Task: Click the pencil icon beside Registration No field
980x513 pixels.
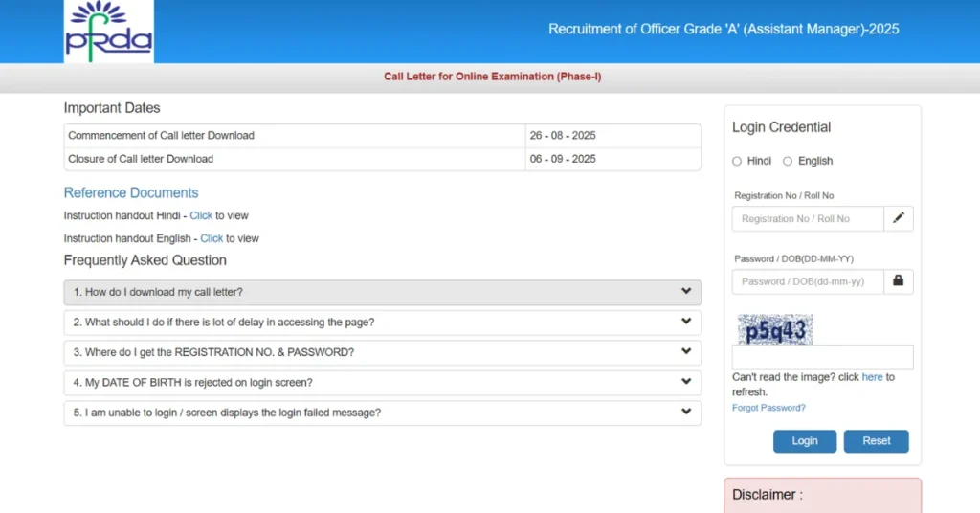Action: point(898,218)
